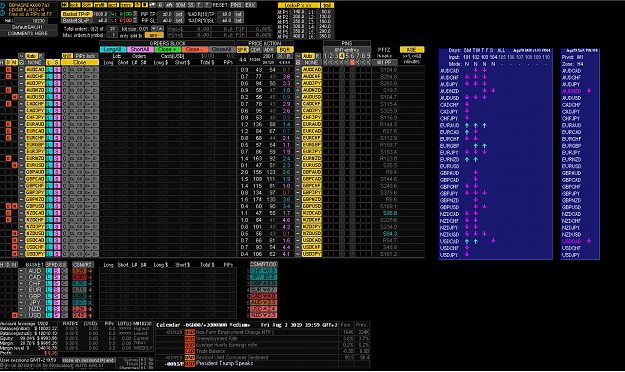
Task: Expand the AUDNZD row with its small arrow
Action: point(21,90)
